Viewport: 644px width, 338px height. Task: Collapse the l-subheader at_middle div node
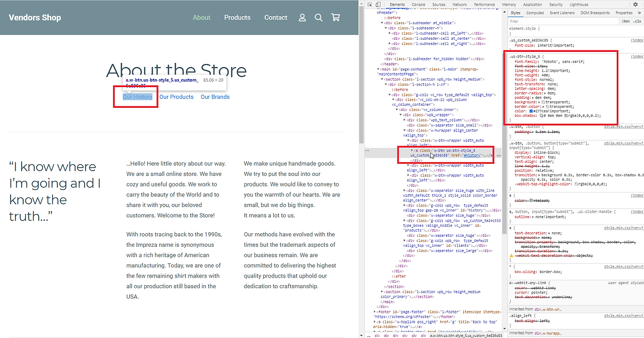point(383,23)
